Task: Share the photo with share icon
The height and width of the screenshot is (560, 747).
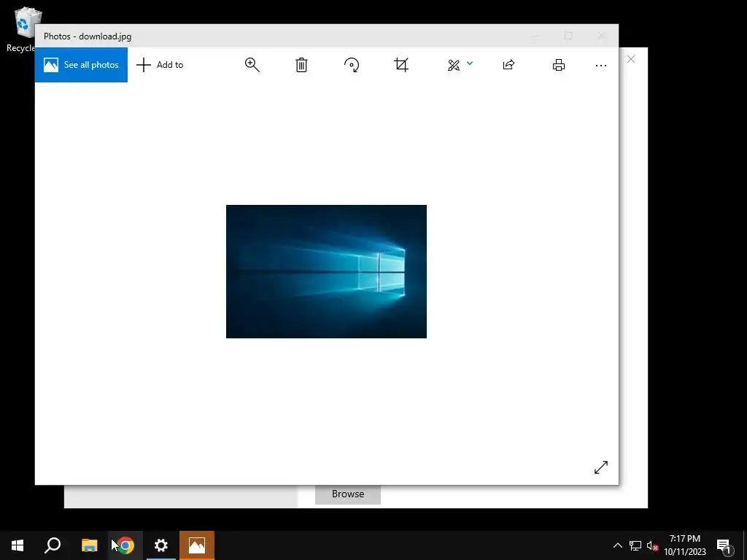Action: pyautogui.click(x=508, y=65)
